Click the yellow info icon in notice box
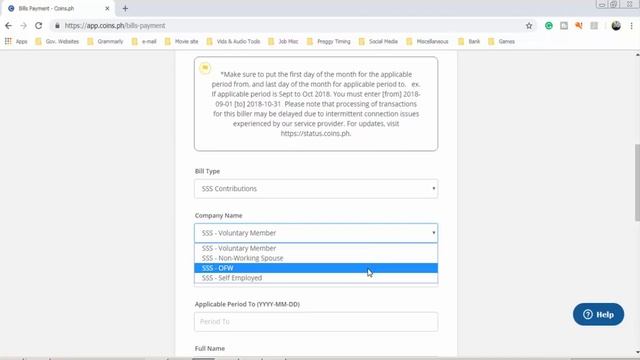Image resolution: width=640 pixels, height=360 pixels. (205, 68)
